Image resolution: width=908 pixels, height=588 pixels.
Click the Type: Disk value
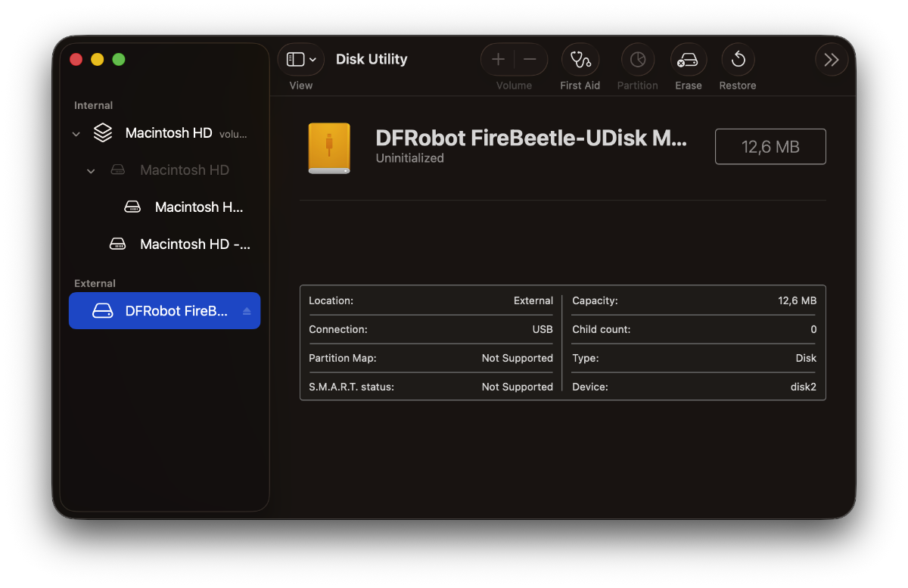point(806,358)
